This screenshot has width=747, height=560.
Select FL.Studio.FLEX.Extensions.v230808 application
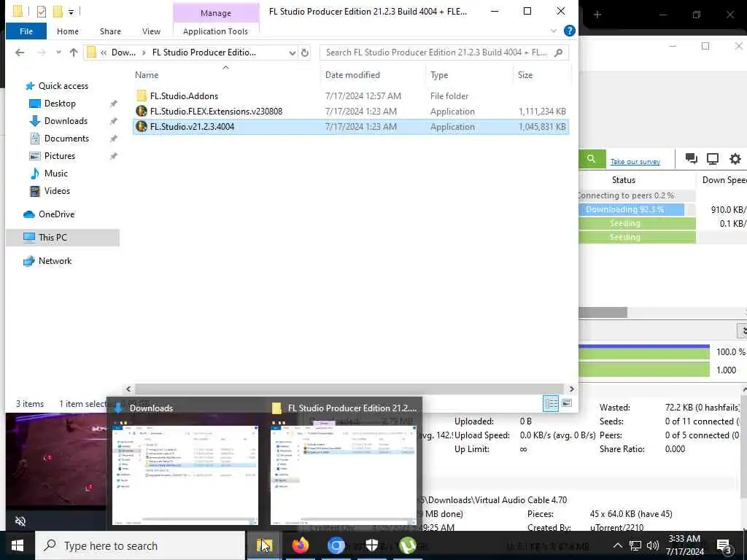(216, 112)
